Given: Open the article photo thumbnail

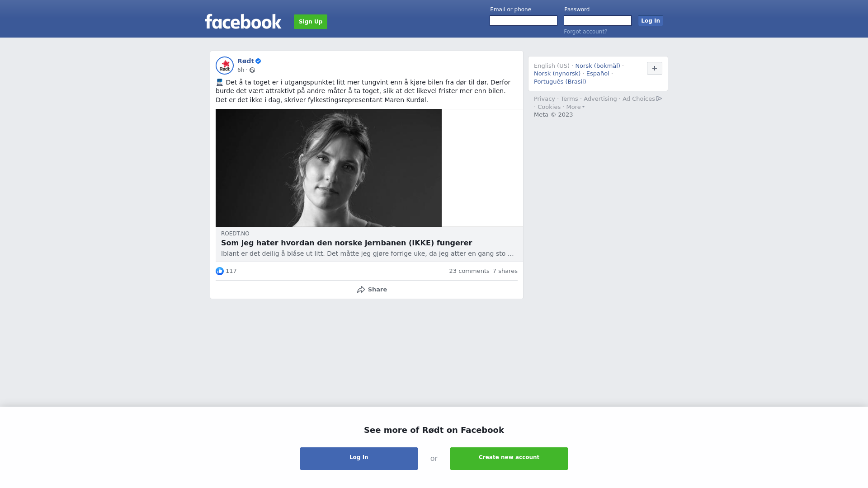Looking at the screenshot, I should tap(329, 168).
